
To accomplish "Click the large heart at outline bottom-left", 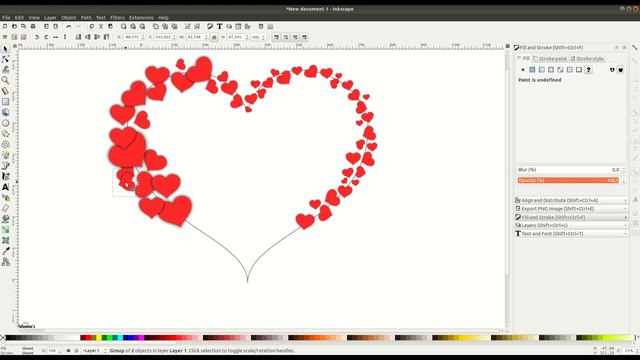I will pos(176,211).
